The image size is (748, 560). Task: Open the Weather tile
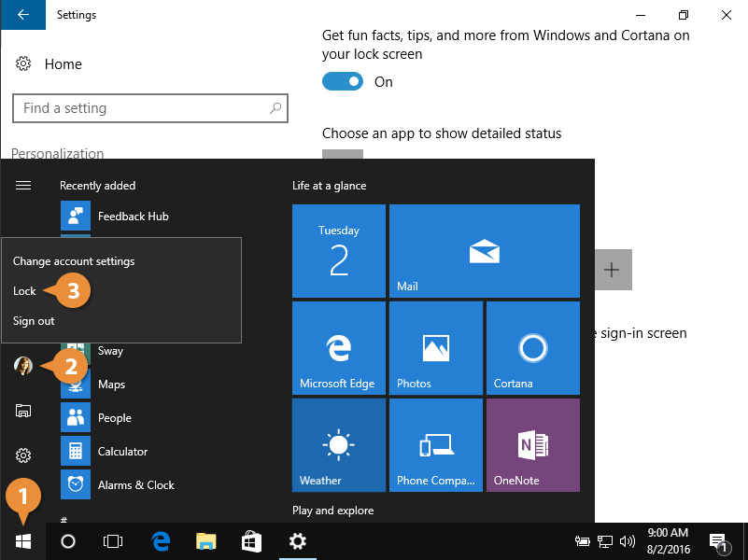[339, 445]
